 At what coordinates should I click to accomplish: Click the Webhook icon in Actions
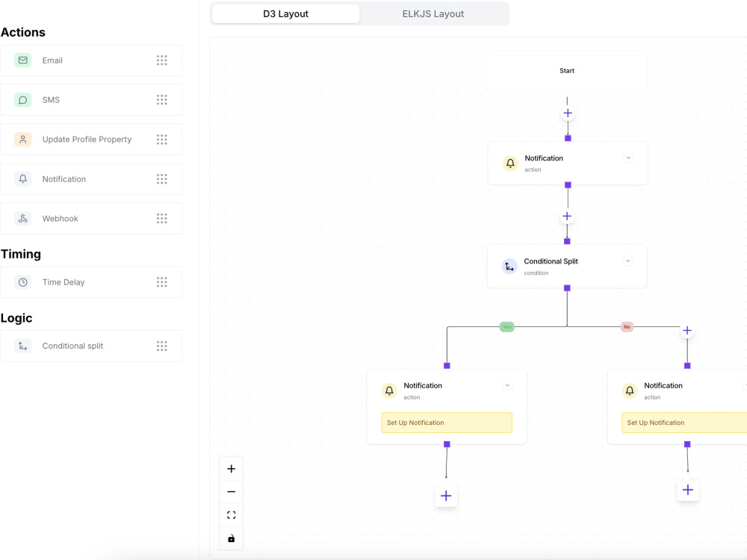point(23,219)
